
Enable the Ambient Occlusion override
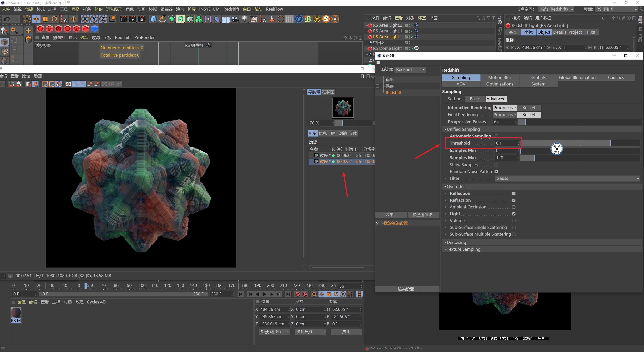click(x=514, y=207)
